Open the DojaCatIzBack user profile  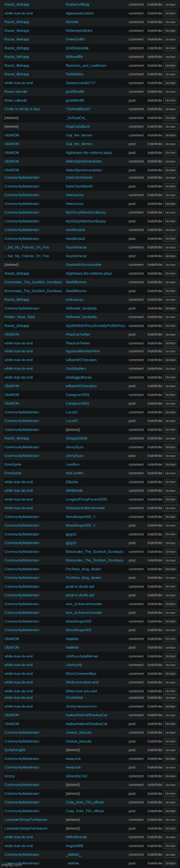pyautogui.click(x=78, y=127)
